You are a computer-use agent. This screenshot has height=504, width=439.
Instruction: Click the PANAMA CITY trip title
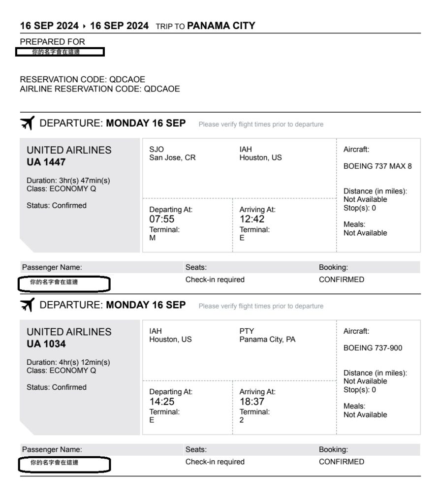tap(221, 26)
